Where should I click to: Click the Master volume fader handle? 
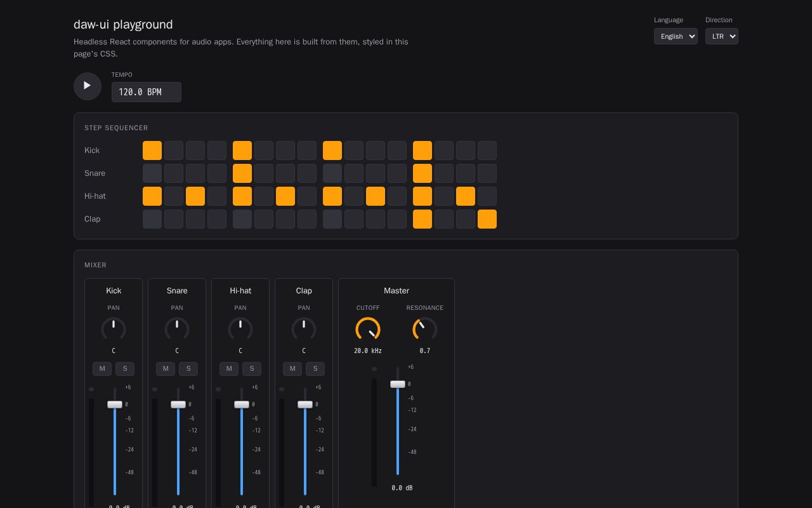click(x=398, y=384)
